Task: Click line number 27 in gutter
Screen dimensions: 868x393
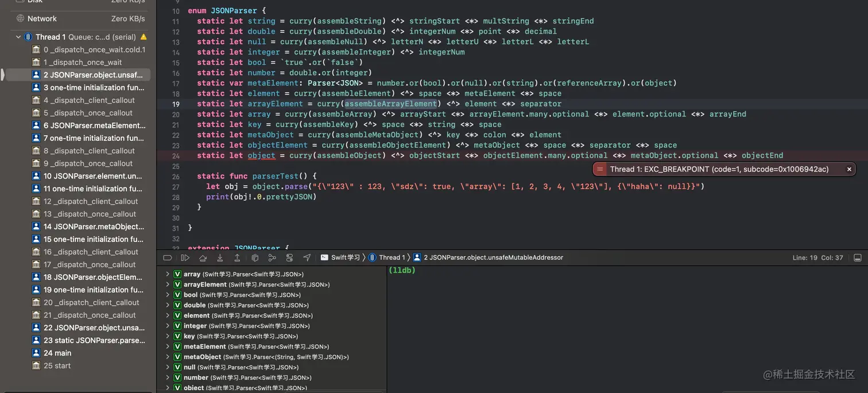Action: point(176,187)
